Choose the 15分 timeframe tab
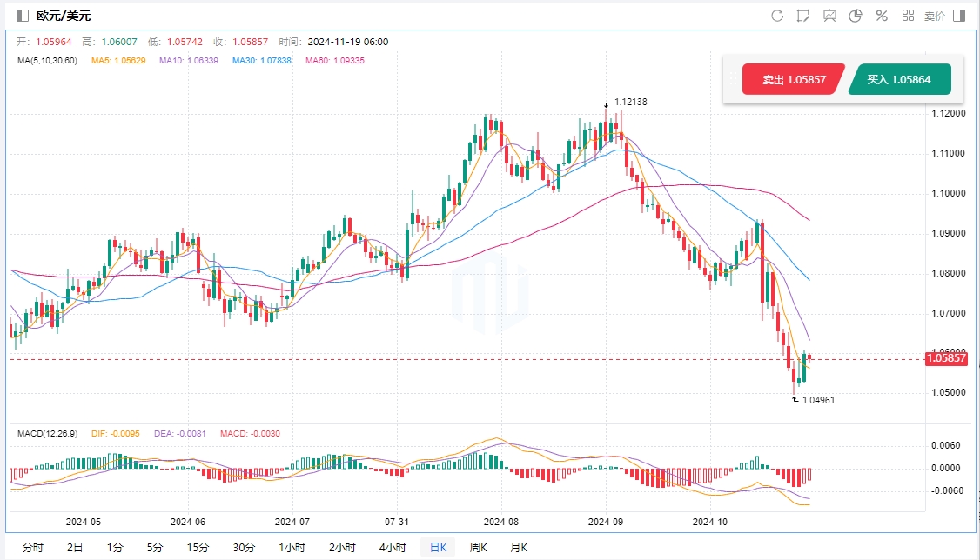 198,547
